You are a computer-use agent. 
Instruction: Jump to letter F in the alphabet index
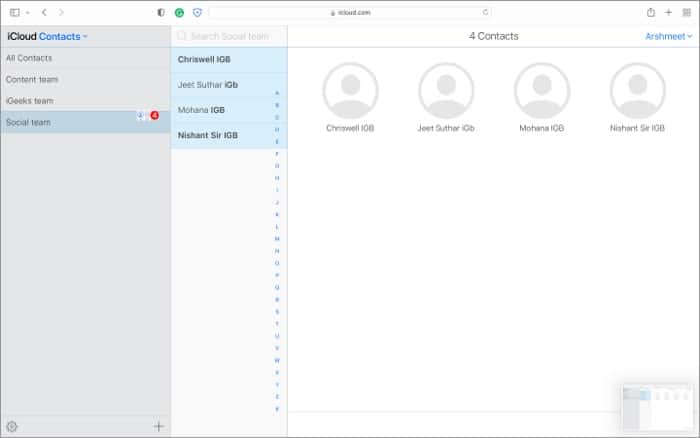(x=277, y=154)
